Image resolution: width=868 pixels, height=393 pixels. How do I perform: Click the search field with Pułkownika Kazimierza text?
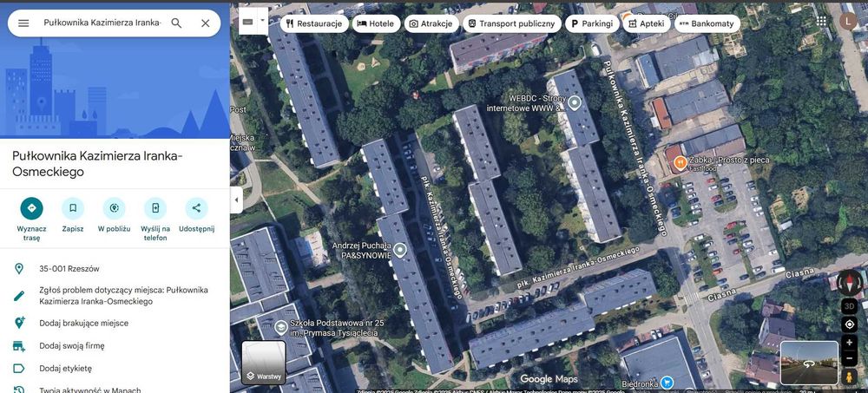coord(103,23)
